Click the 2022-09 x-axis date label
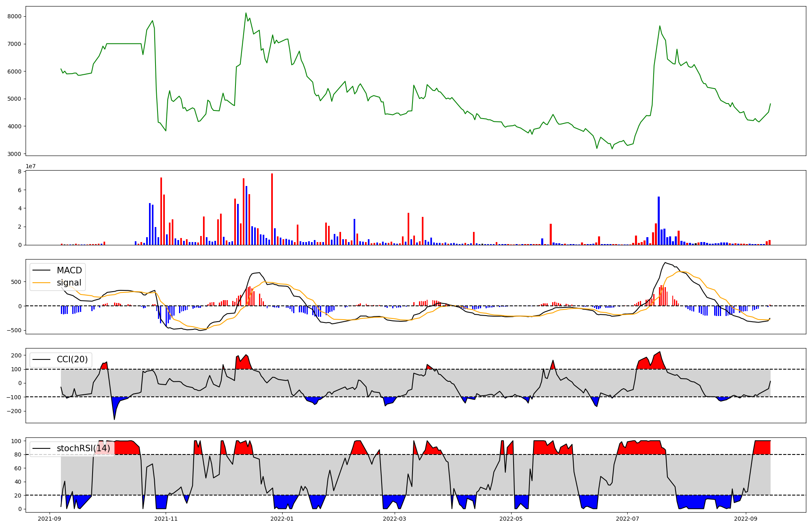The image size is (812, 528). coord(746,519)
